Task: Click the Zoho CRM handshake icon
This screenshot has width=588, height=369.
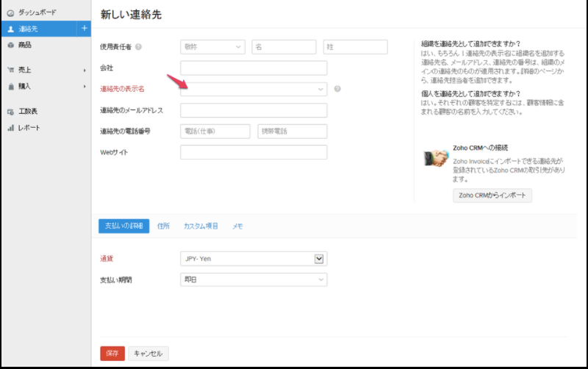Action: tap(436, 159)
